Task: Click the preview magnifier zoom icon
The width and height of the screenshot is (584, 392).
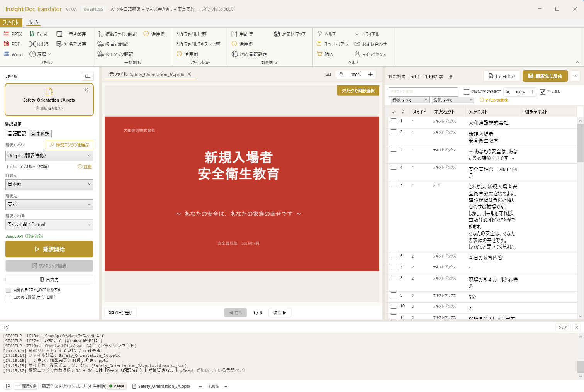Action: 341,75
